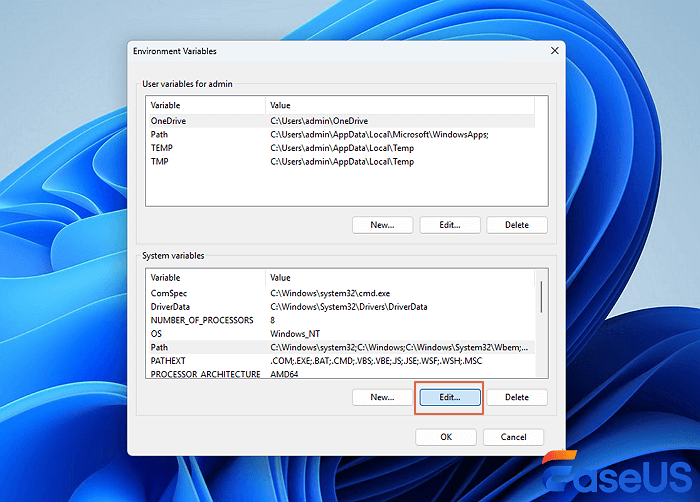Viewport: 700px width, 502px height.
Task: Confirm changes with the OK button
Action: coord(446,437)
